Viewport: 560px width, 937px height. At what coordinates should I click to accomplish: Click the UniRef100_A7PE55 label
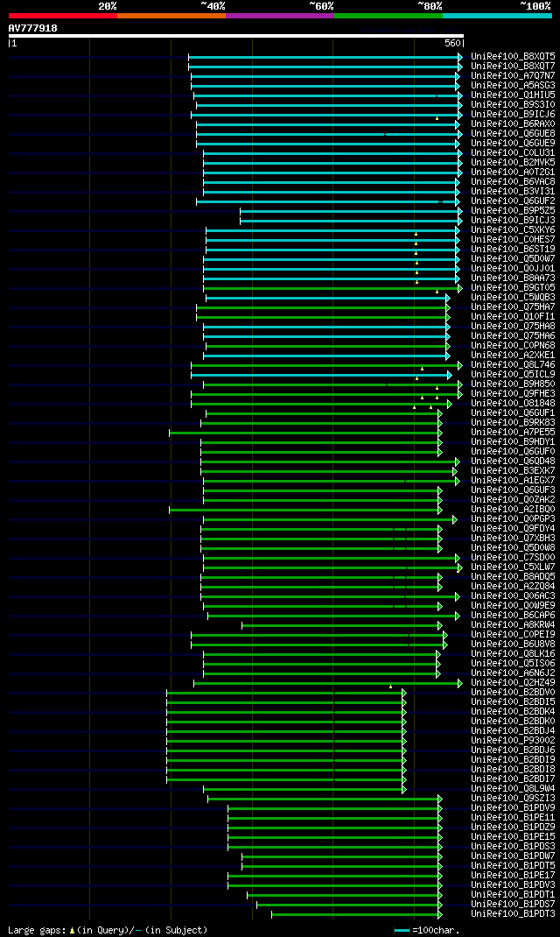[513, 432]
